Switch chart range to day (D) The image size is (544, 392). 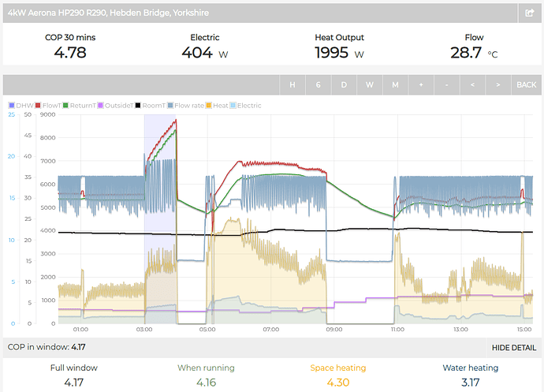(344, 84)
